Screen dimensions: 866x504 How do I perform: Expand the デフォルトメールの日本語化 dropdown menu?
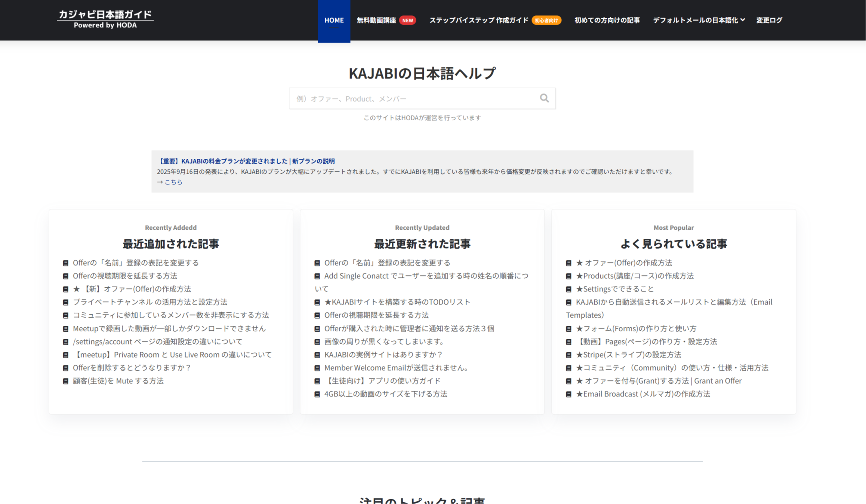pos(698,20)
